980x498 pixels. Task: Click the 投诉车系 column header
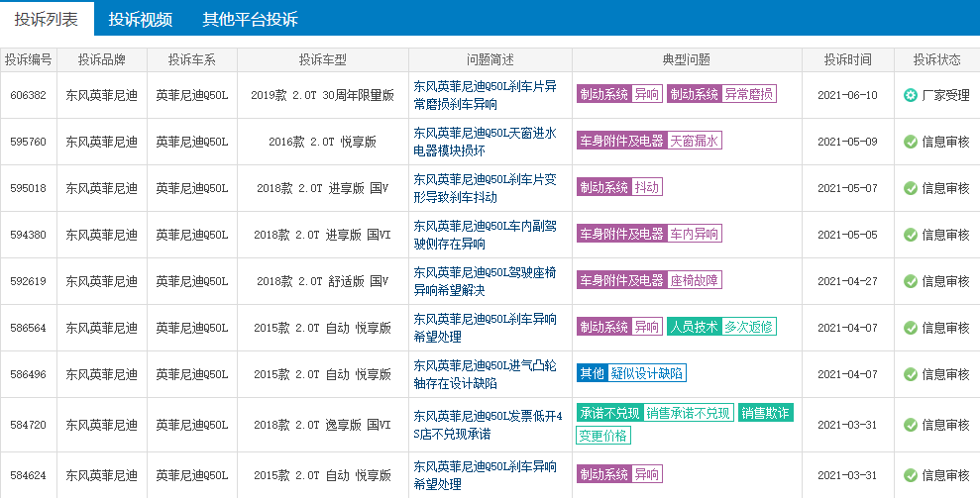[192, 60]
